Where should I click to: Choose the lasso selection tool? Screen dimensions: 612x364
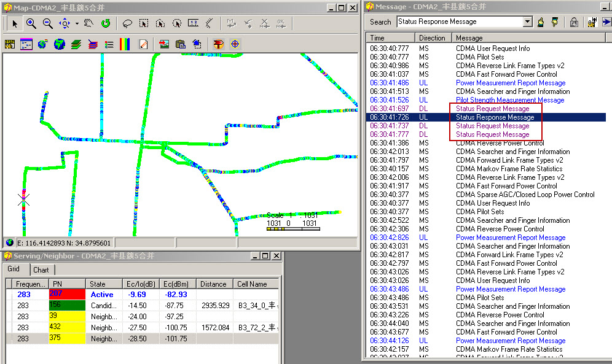click(x=127, y=23)
